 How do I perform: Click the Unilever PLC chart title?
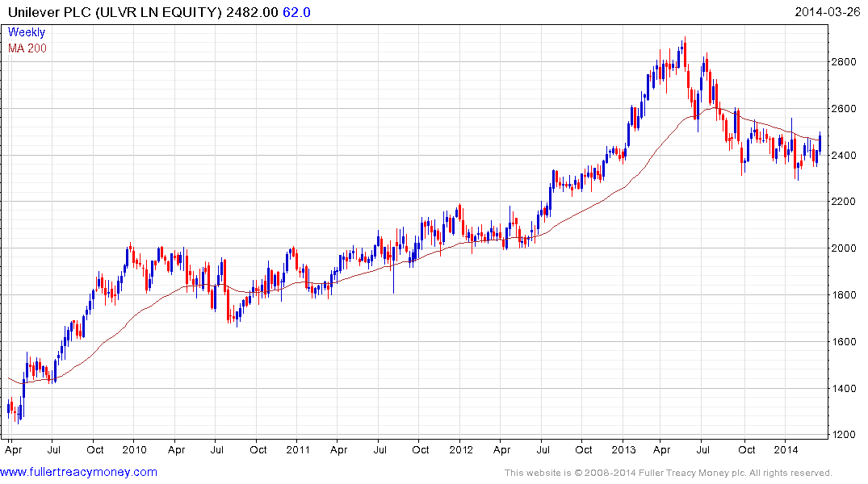(115, 12)
